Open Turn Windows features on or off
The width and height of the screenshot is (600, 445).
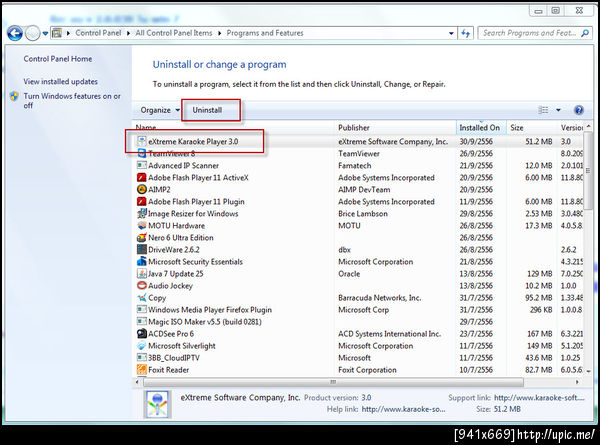tap(72, 101)
